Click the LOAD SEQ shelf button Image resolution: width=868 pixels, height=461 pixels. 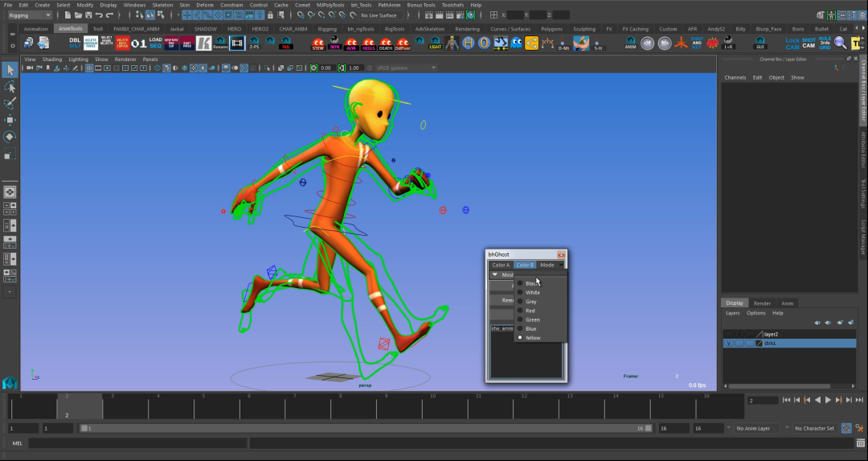[x=156, y=43]
